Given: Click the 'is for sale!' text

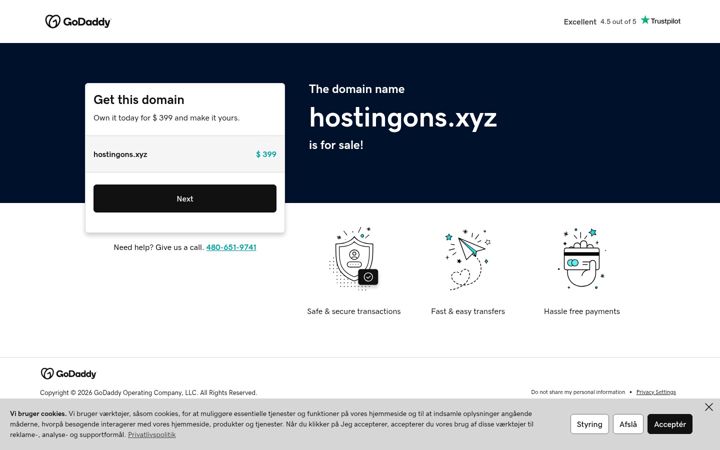Looking at the screenshot, I should pyautogui.click(x=336, y=145).
